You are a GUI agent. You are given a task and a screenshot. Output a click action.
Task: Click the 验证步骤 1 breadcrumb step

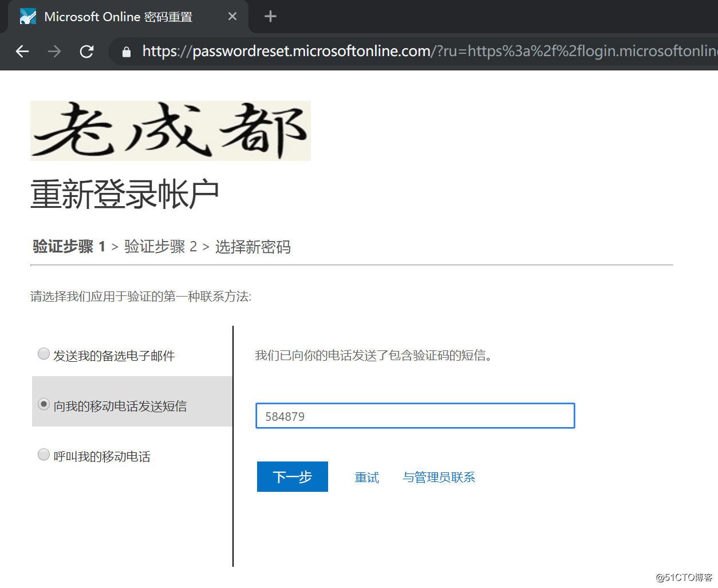click(x=69, y=247)
